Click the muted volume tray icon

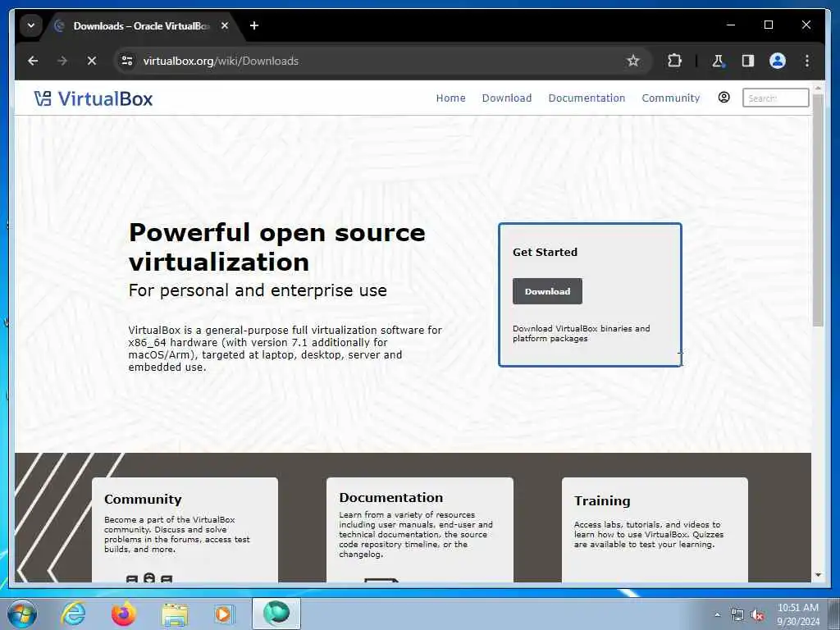[x=757, y=615]
